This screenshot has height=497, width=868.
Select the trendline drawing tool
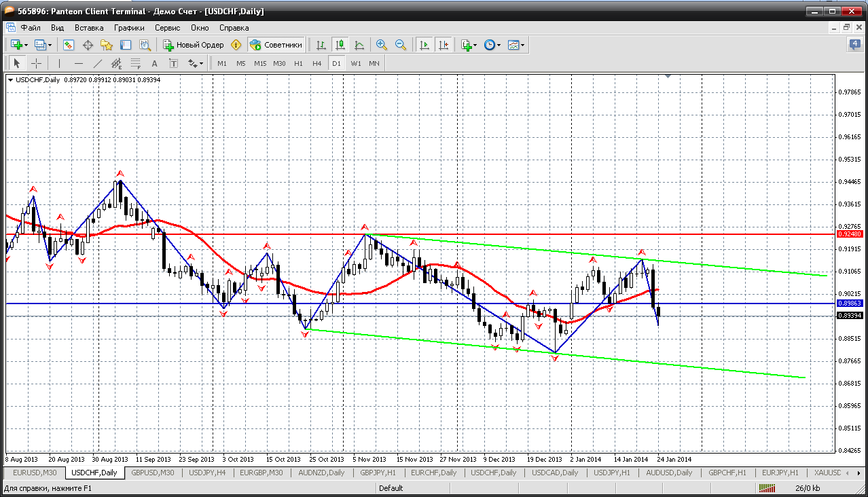pyautogui.click(x=97, y=63)
